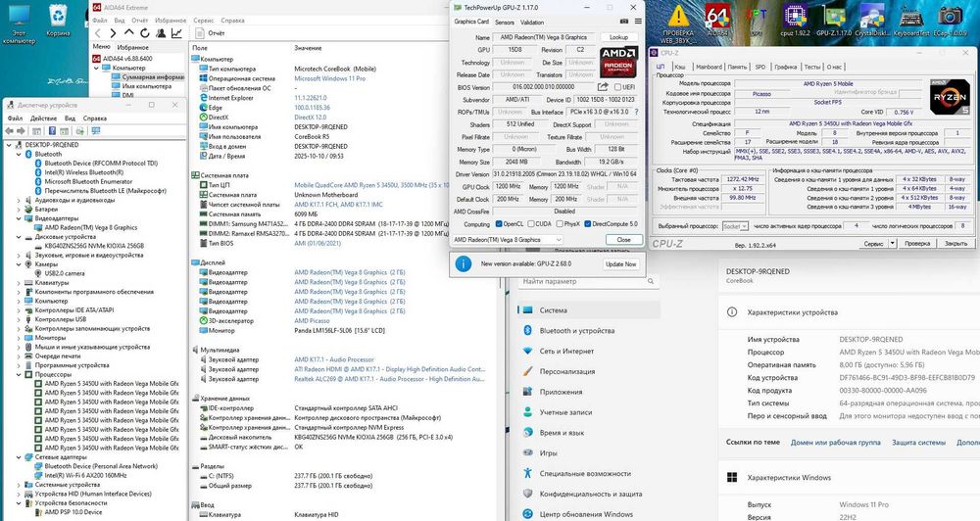This screenshot has width=980, height=521.
Task: Open Socket processor dropdown in CPU-Z
Action: [x=736, y=226]
